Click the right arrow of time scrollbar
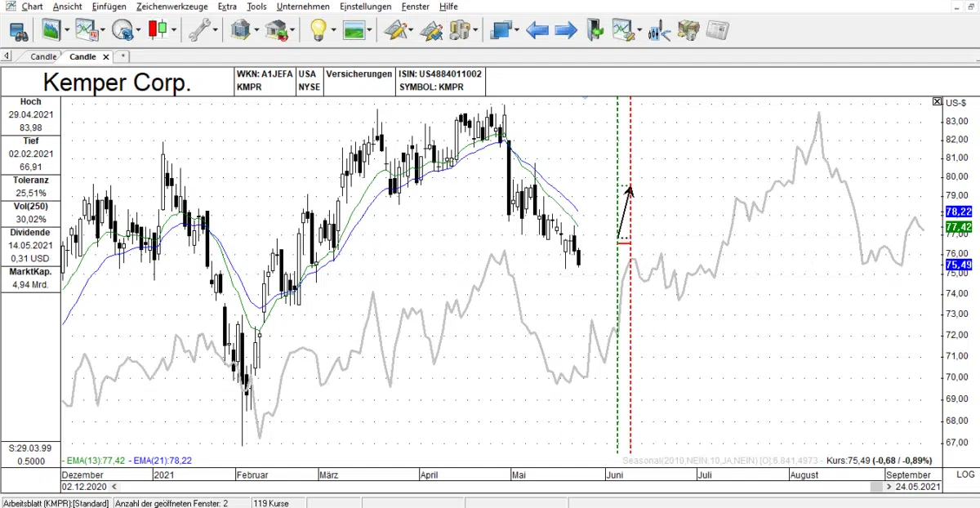Screen dimensions: 980x508 pos(889,487)
